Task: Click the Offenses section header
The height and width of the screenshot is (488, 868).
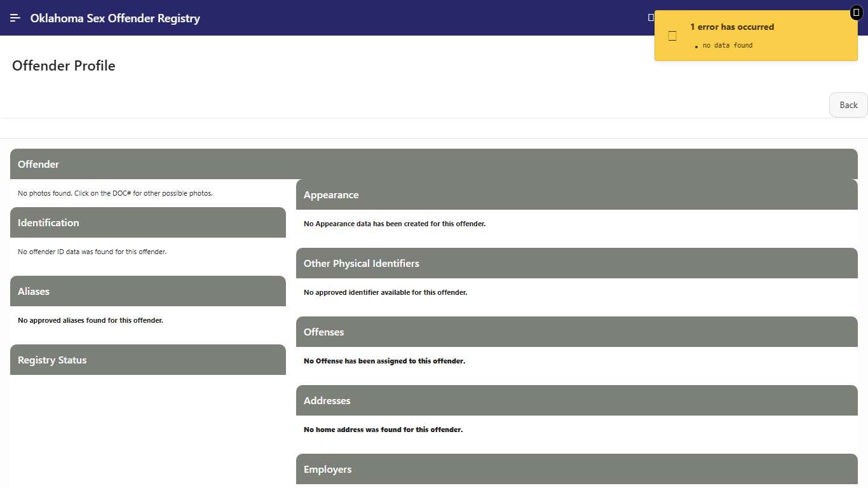Action: click(x=323, y=332)
